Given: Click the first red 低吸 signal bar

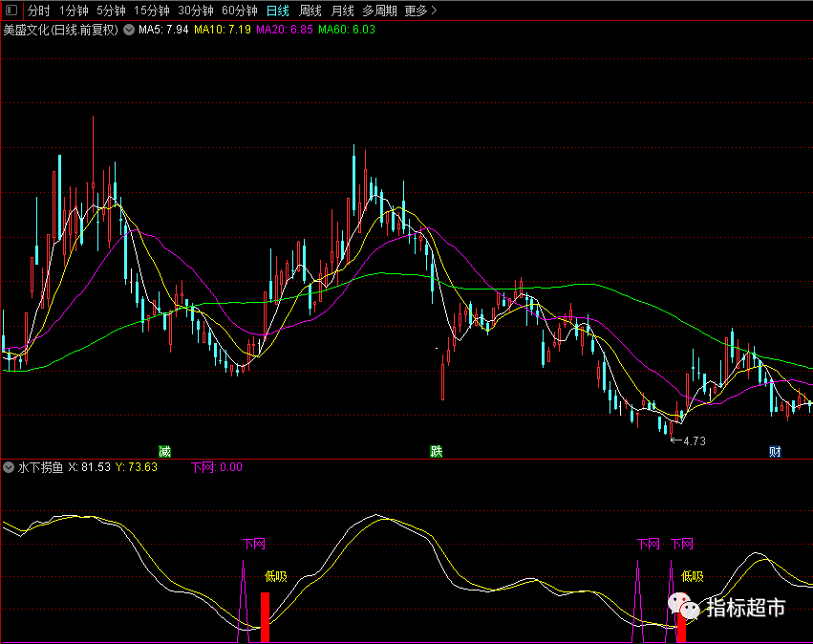Looking at the screenshot, I should pyautogui.click(x=265, y=617).
